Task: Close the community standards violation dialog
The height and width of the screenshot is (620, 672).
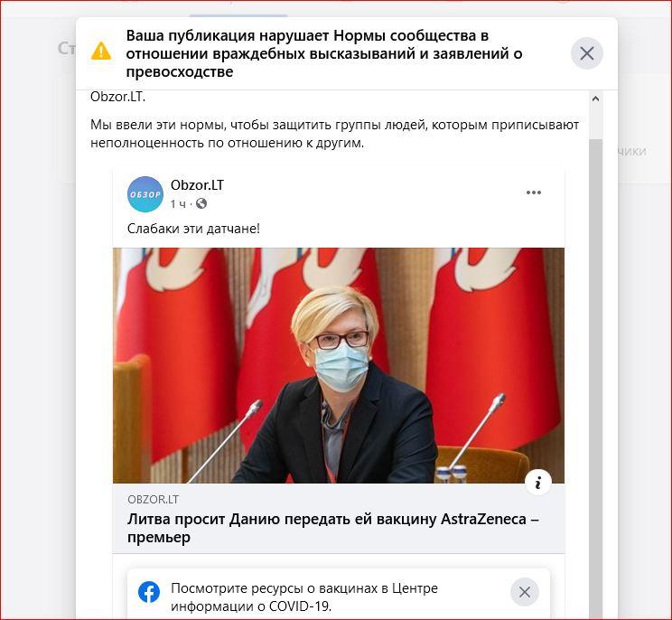Action: pyautogui.click(x=587, y=53)
